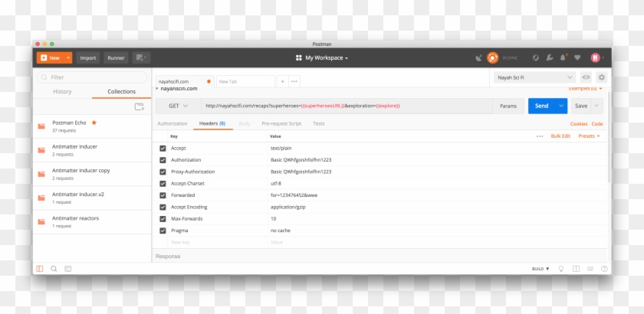Toggle the Pragma header checkbox
The width and height of the screenshot is (644, 314).
click(x=163, y=231)
